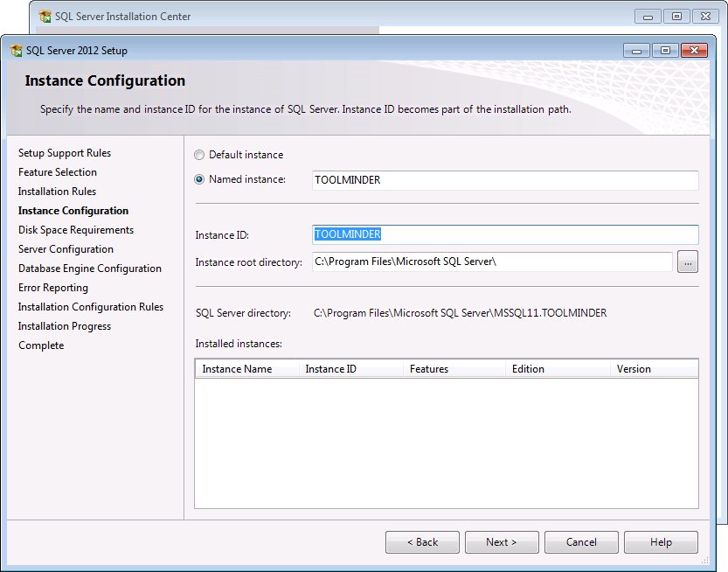Click the Setup Support Rules step
The image size is (728, 572).
pos(65,153)
